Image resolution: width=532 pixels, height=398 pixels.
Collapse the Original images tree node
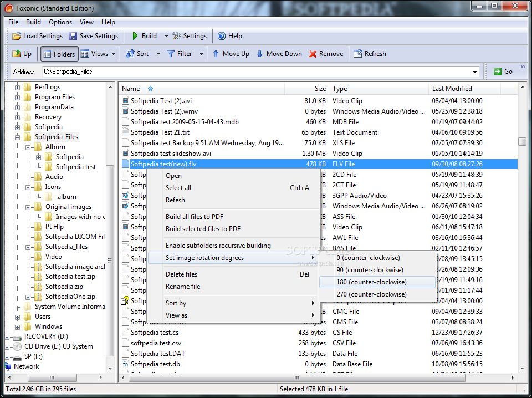click(x=28, y=207)
